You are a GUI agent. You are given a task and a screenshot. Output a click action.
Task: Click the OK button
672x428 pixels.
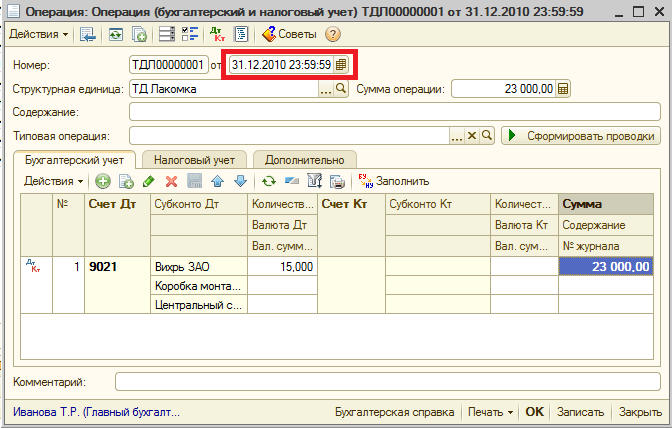(535, 412)
